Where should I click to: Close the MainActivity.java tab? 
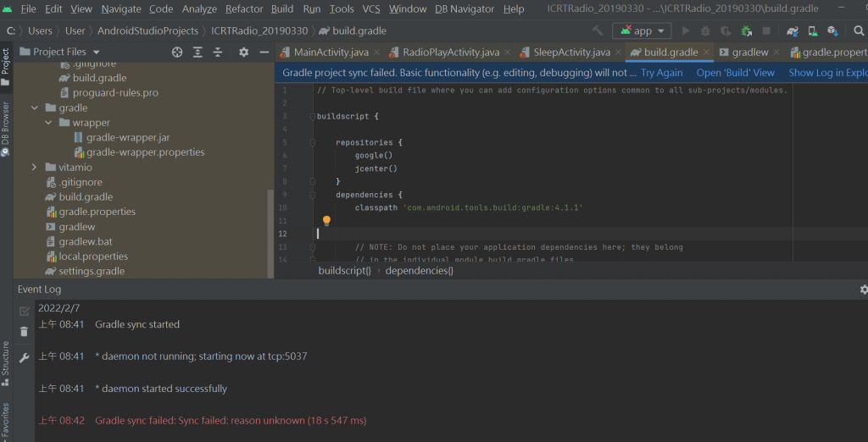click(x=376, y=52)
